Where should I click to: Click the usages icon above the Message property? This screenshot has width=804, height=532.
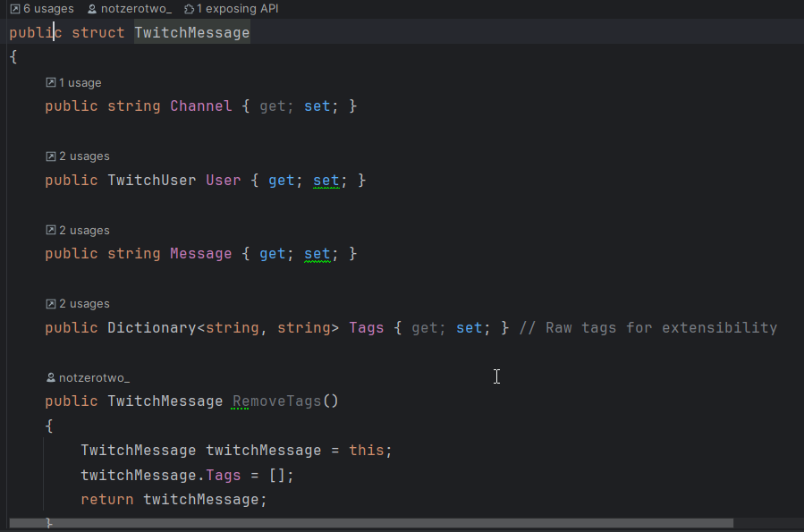point(51,230)
